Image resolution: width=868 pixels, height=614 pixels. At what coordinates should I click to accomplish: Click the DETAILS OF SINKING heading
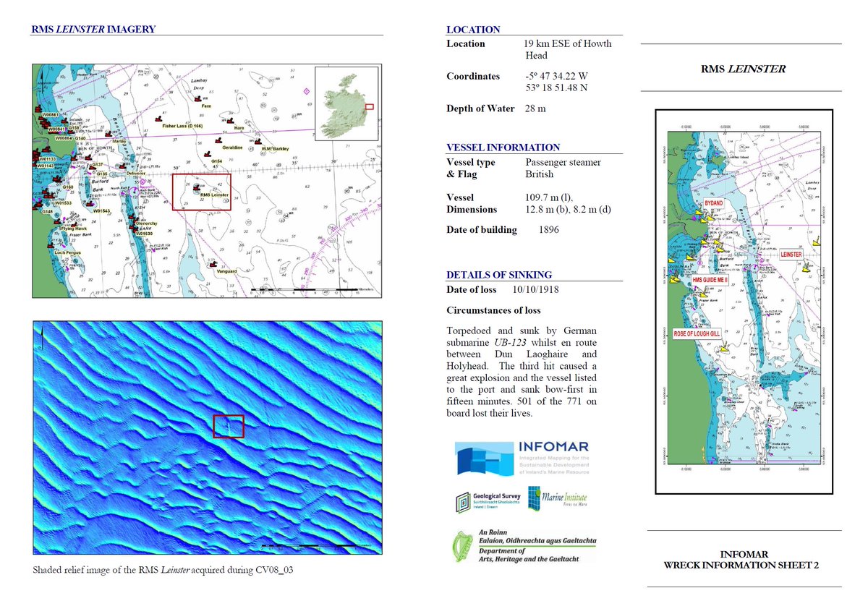499,275
